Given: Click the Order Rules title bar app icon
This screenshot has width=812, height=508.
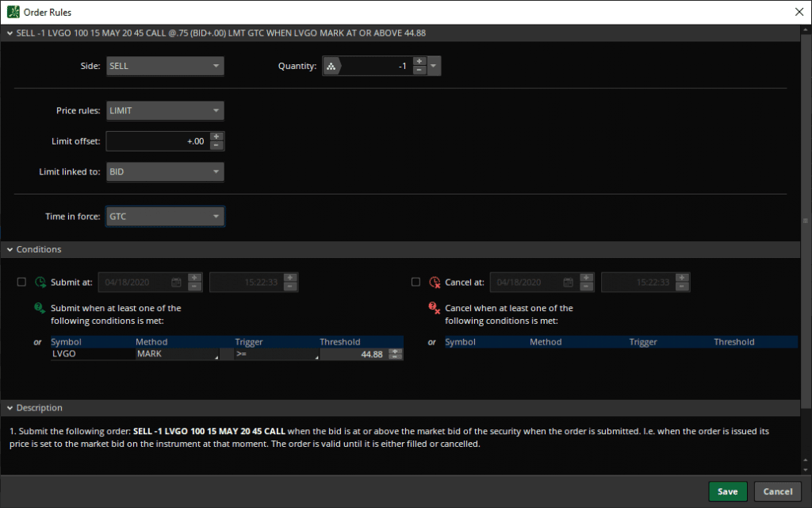Looking at the screenshot, I should (13, 11).
